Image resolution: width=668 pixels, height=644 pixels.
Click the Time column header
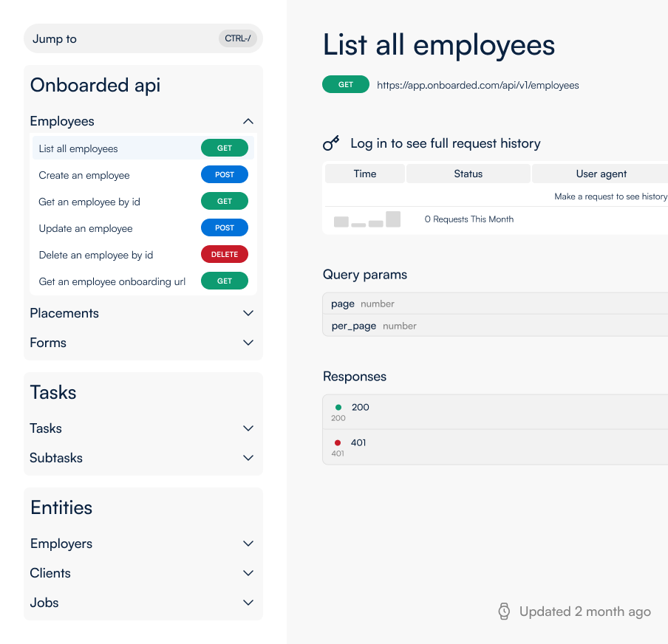[x=365, y=174]
